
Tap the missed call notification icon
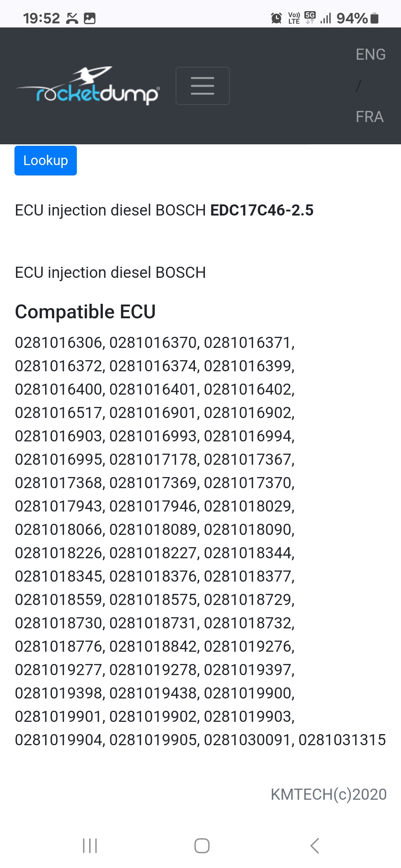(x=72, y=18)
